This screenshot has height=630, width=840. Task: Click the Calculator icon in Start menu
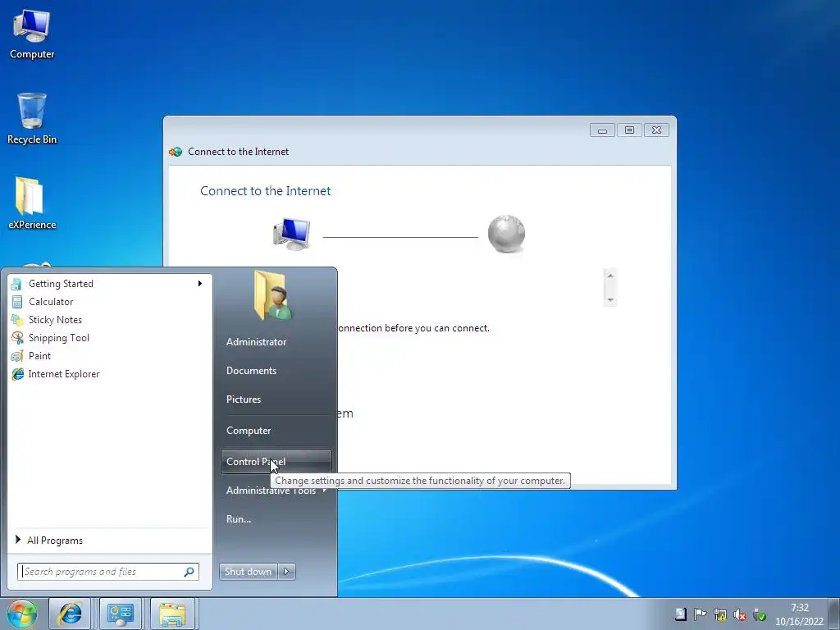coord(16,302)
